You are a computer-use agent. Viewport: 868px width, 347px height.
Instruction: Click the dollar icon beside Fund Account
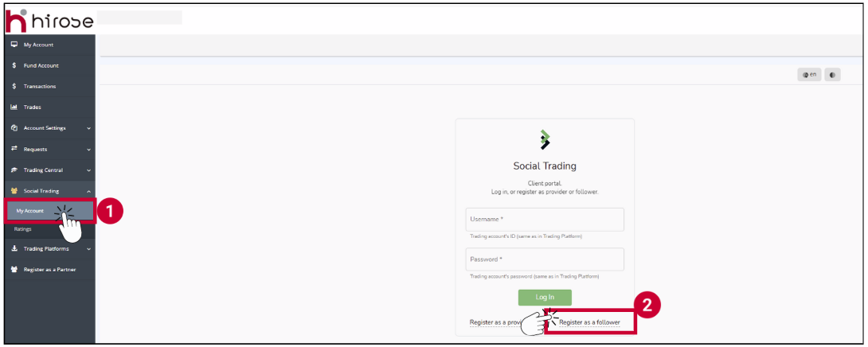coord(14,65)
